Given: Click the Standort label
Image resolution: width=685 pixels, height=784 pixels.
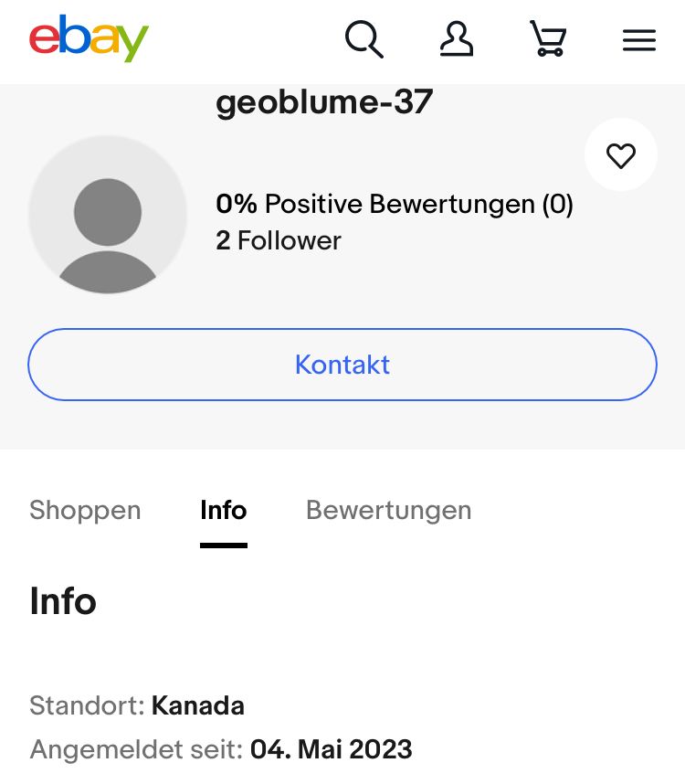Looking at the screenshot, I should pos(87,706).
